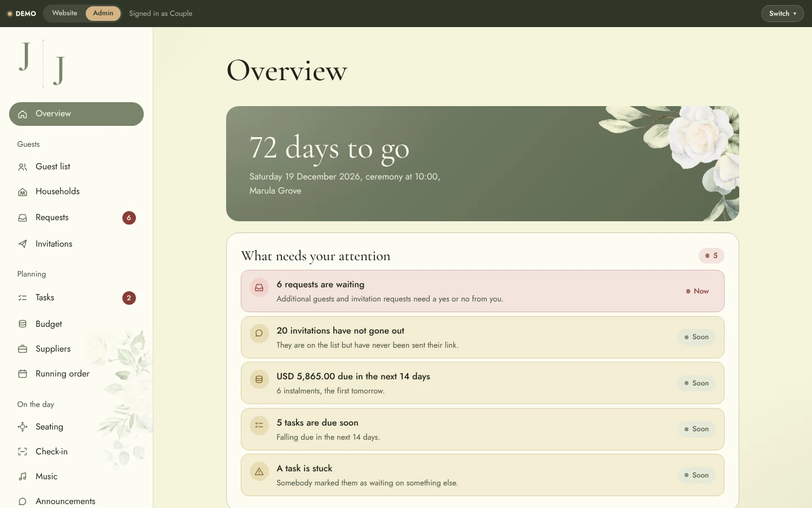This screenshot has height=508, width=812.
Task: Click the calendar icon beside Running order
Action: click(x=23, y=374)
